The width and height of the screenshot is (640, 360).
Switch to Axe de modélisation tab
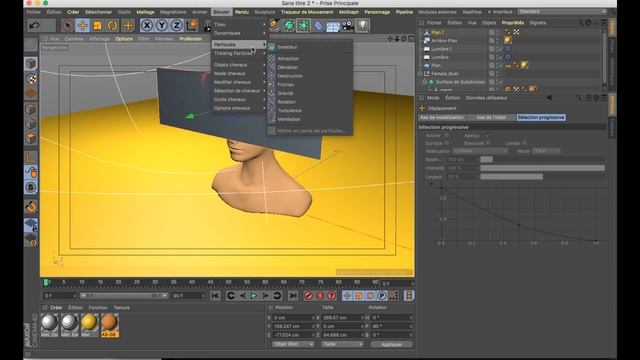click(442, 118)
